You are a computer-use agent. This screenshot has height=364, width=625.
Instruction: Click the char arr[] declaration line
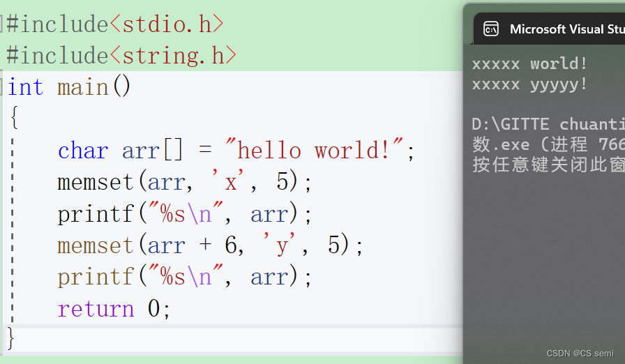coord(236,151)
